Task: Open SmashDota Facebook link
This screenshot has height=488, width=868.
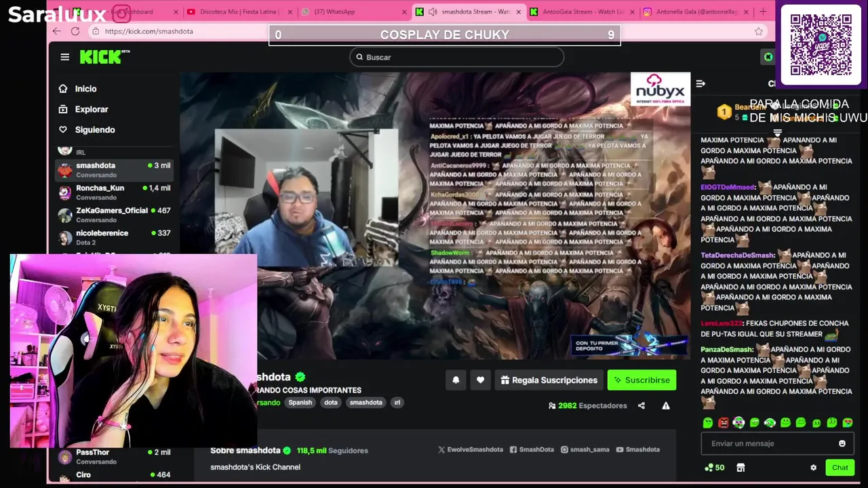Action: (532, 449)
